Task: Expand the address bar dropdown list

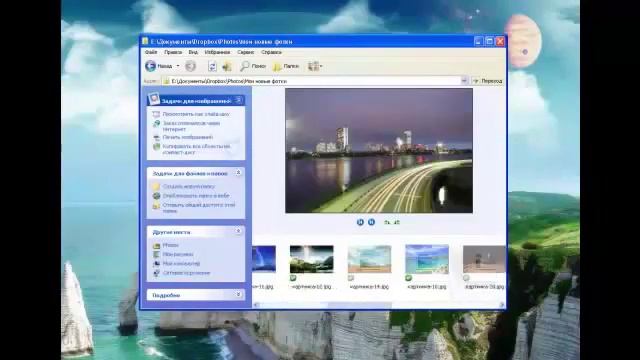Action: click(x=464, y=81)
